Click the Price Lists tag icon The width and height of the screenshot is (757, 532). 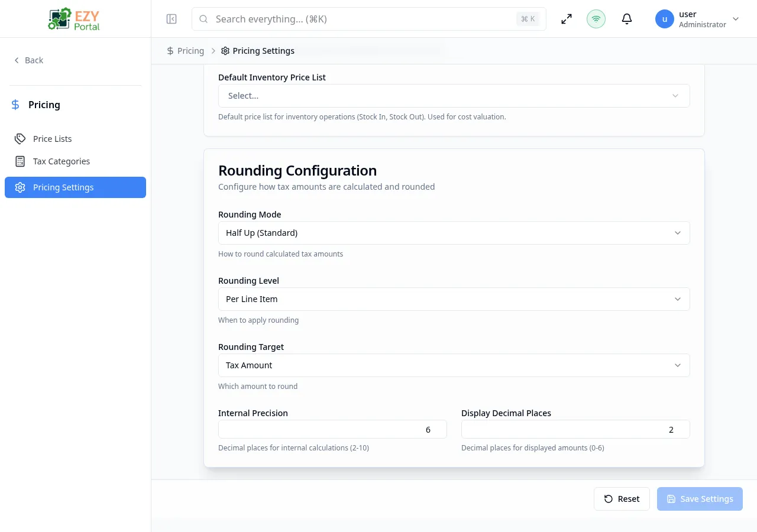coord(20,139)
